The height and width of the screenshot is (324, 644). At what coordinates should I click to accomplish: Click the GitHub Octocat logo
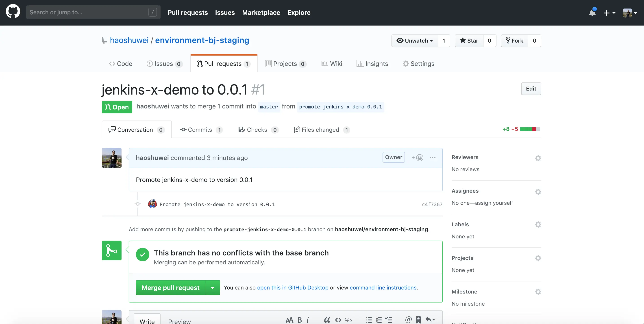point(13,11)
